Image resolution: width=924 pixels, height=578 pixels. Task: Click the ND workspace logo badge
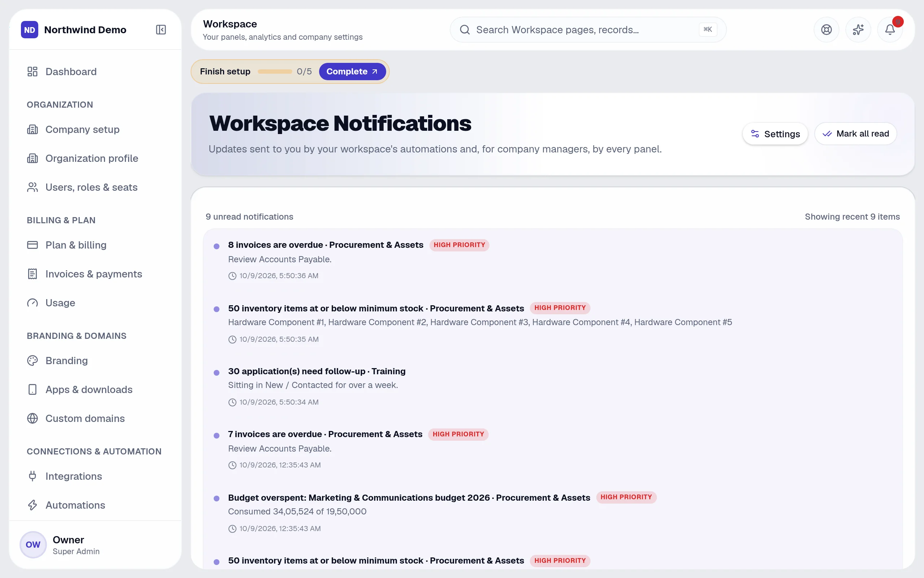(x=29, y=29)
